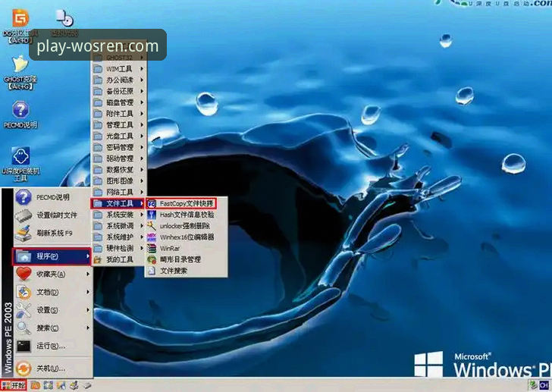The image size is (552, 392).
Task: Expand the 磁盘管理 submenu arrow
Action: tap(142, 102)
